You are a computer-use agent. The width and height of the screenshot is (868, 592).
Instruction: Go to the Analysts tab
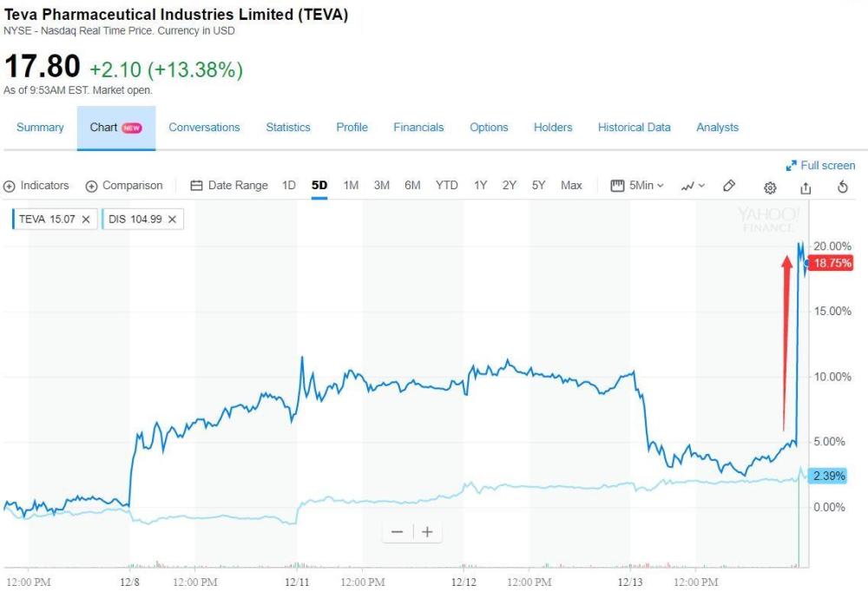tap(718, 128)
